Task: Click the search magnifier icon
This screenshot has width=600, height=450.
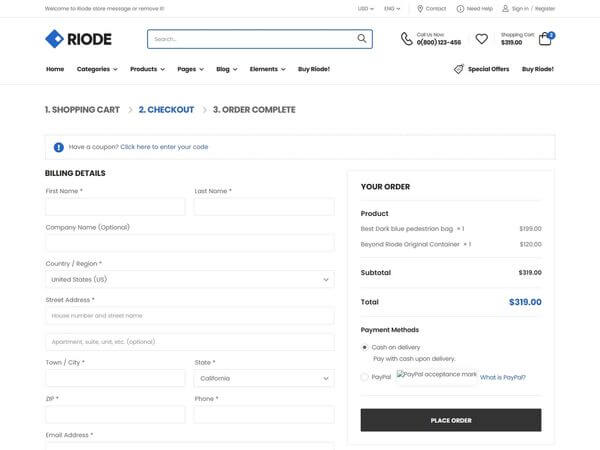Action: point(362,38)
